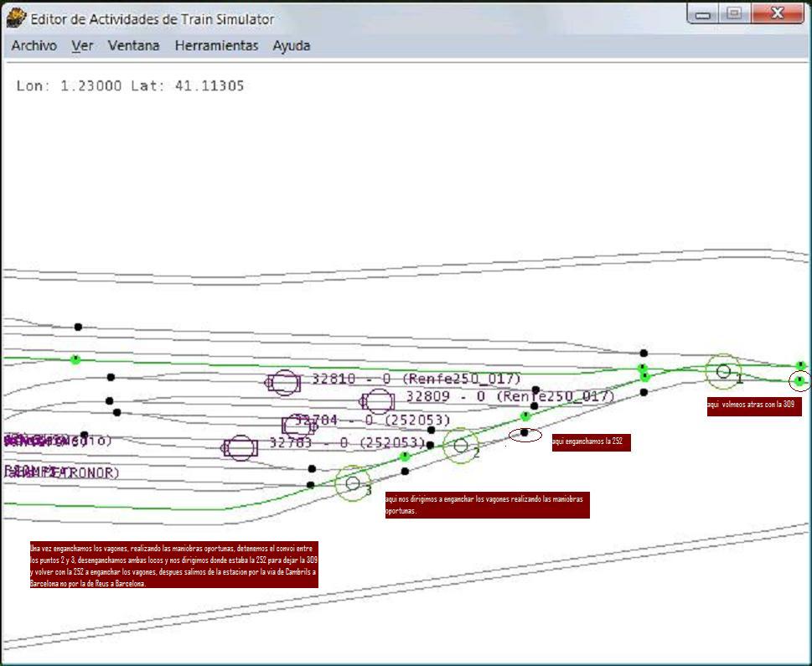This screenshot has width=812, height=666.
Task: Click the green node circled at right edge
Action: pos(800,381)
